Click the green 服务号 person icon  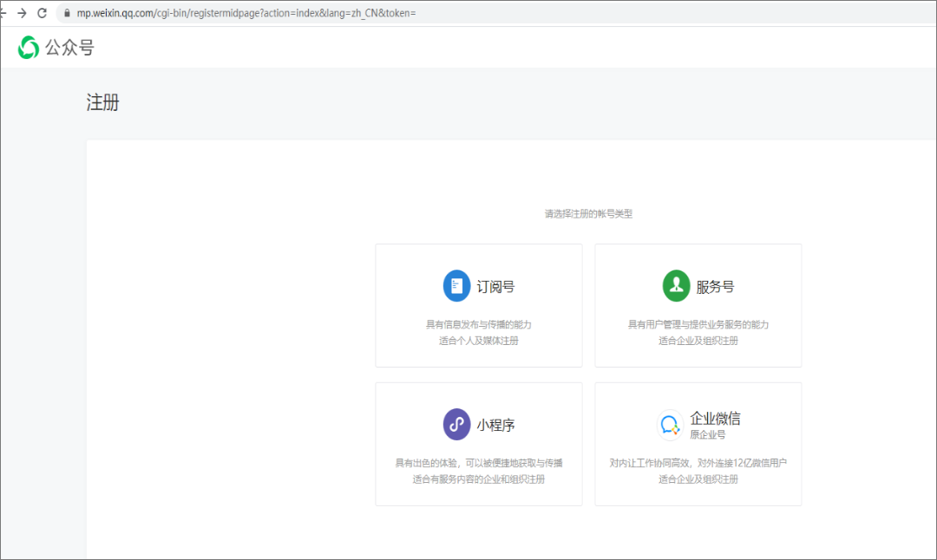point(676,286)
